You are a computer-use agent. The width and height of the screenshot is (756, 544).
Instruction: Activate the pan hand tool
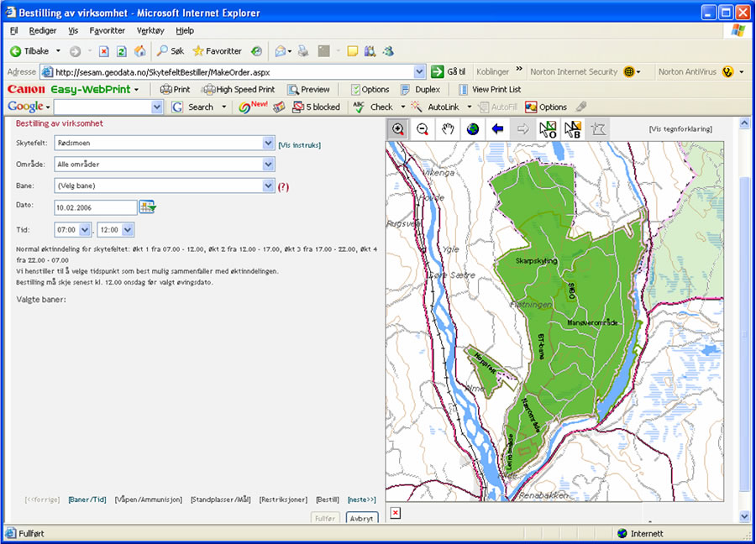coord(449,128)
